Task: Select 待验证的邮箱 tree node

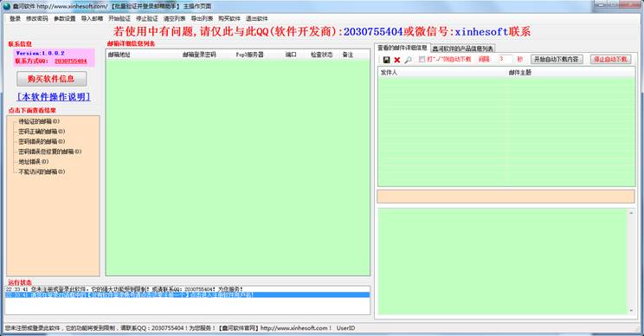Action: pos(39,121)
